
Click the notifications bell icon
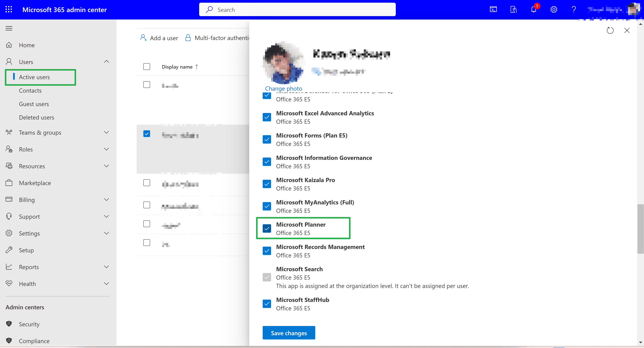[533, 10]
